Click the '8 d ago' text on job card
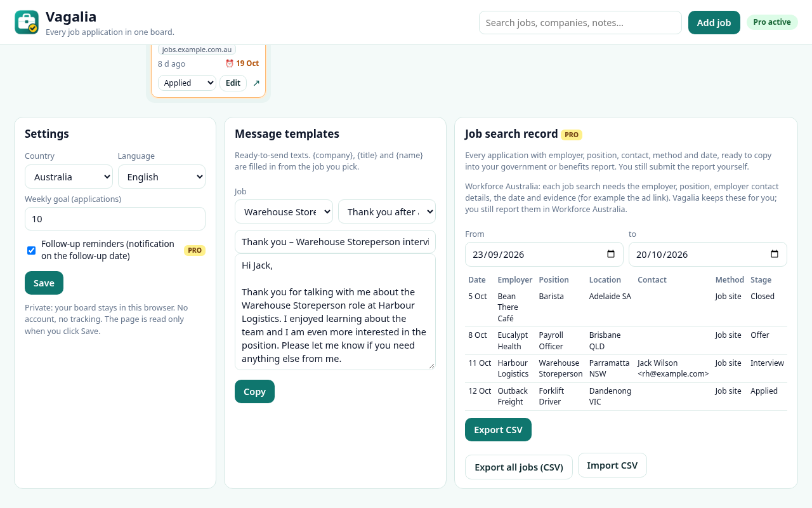812x508 pixels. click(171, 63)
